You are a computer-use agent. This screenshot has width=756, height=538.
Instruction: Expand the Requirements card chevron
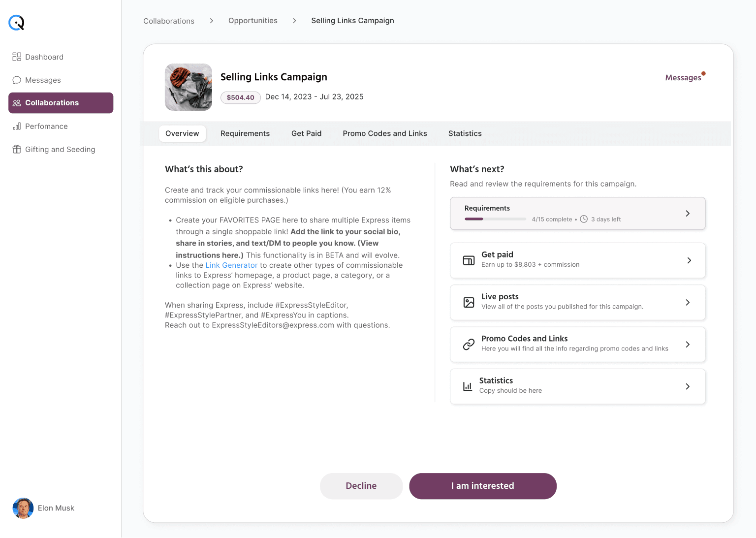coord(688,214)
